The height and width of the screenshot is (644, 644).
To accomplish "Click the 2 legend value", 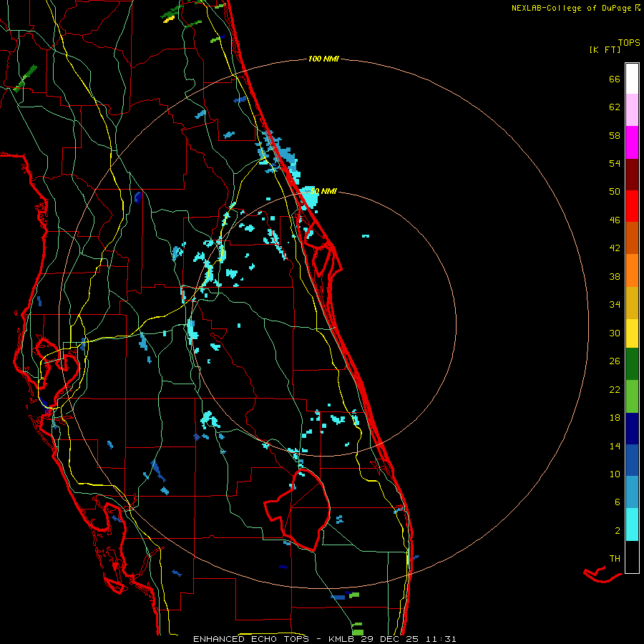I will pos(618,531).
